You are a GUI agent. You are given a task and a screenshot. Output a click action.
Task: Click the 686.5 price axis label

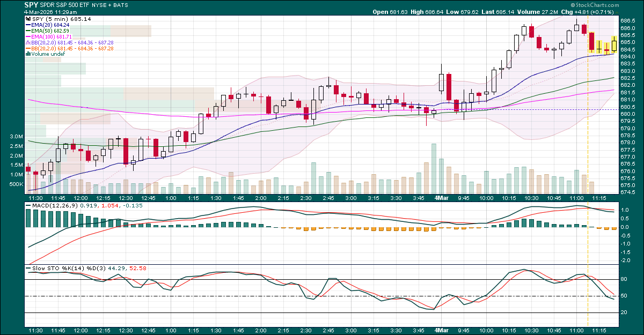(629, 20)
